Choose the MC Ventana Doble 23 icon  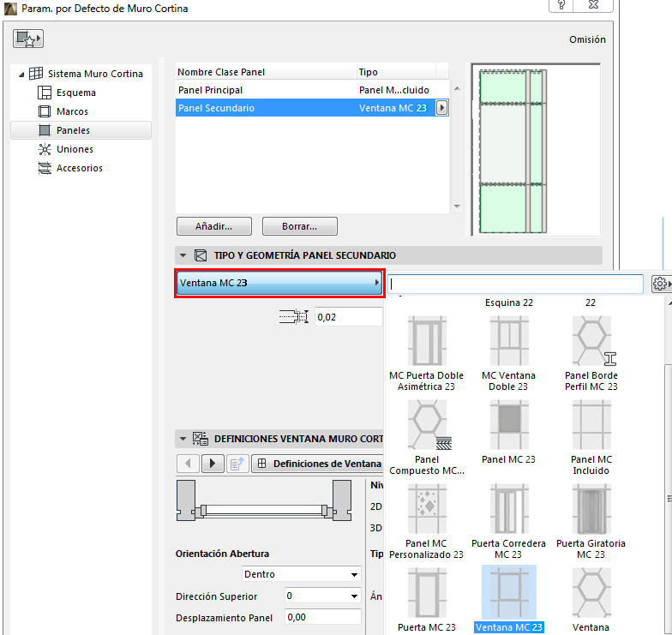click(509, 341)
